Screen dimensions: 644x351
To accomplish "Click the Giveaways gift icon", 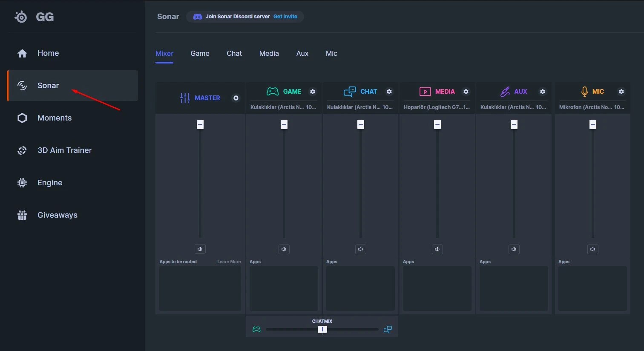I will tap(22, 215).
